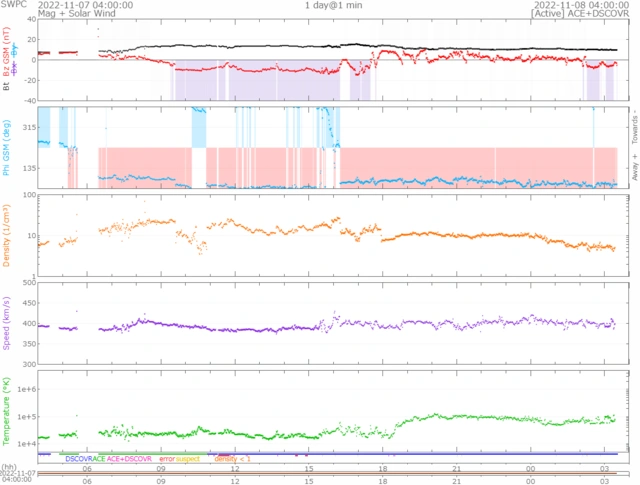Click the end date 2022-11-08 04:00:00 at top

(x=582, y=5)
